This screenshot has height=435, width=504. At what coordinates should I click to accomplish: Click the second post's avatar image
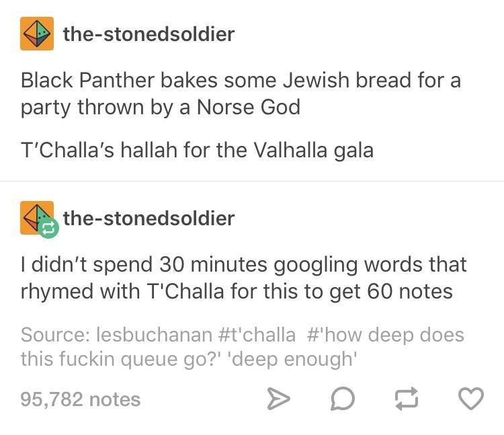36,217
